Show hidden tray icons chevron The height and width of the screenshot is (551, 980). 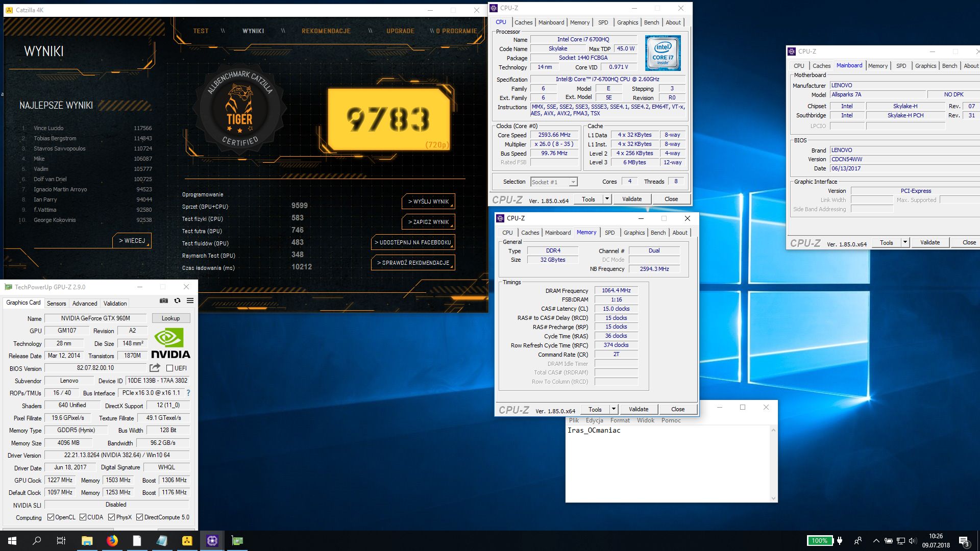(x=876, y=541)
